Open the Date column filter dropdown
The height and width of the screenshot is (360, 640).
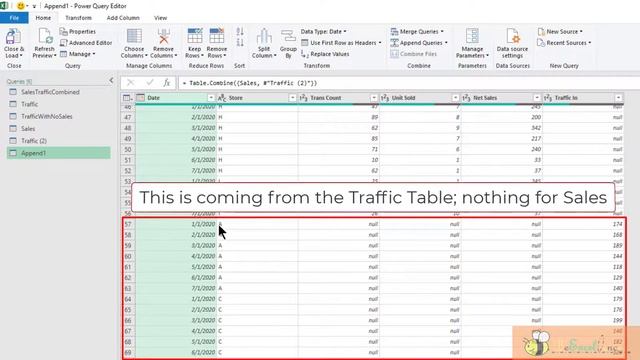pyautogui.click(x=211, y=98)
